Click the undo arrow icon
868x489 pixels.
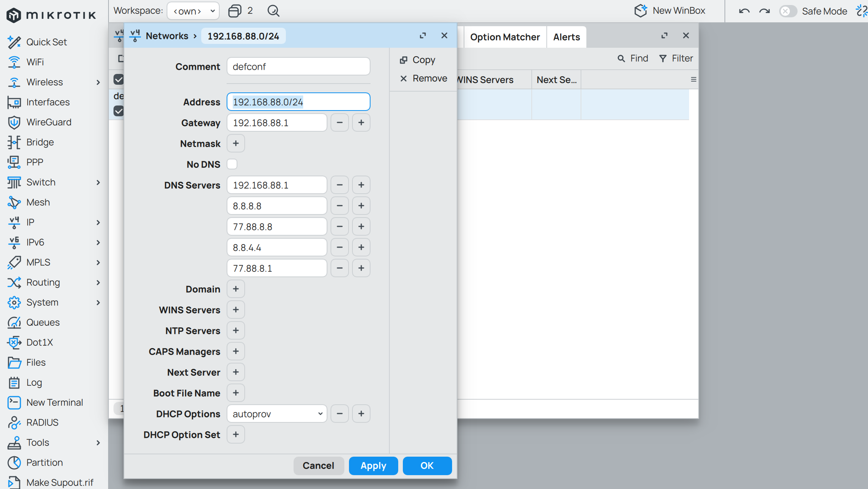pyautogui.click(x=744, y=11)
